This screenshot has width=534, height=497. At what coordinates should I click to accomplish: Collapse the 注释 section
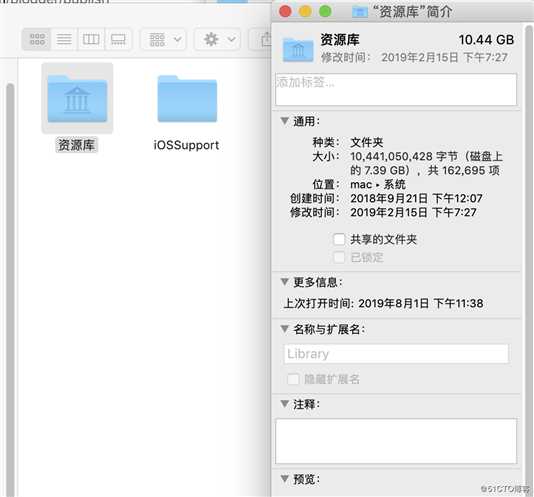pyautogui.click(x=285, y=404)
